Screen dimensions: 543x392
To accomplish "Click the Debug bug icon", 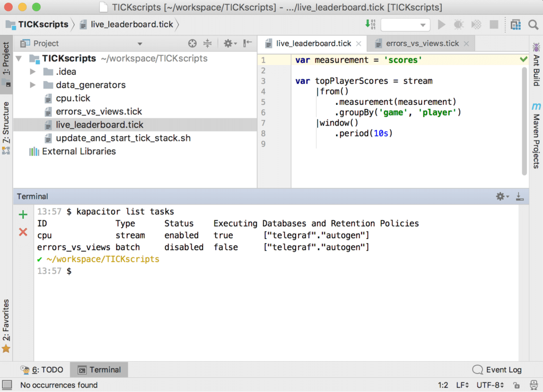I will pyautogui.click(x=459, y=25).
